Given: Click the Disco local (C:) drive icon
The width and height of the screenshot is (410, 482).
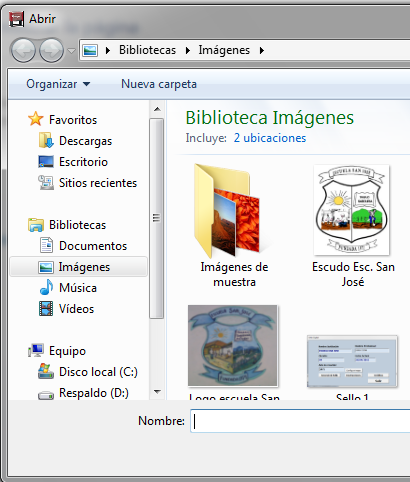Looking at the screenshot, I should [x=46, y=371].
